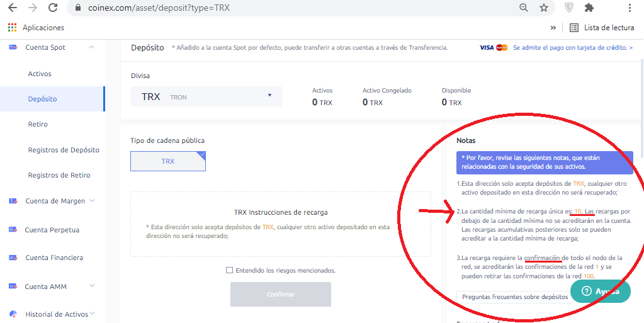
Task: Open Cuenta Financiera in the sidebar
Action: point(54,258)
